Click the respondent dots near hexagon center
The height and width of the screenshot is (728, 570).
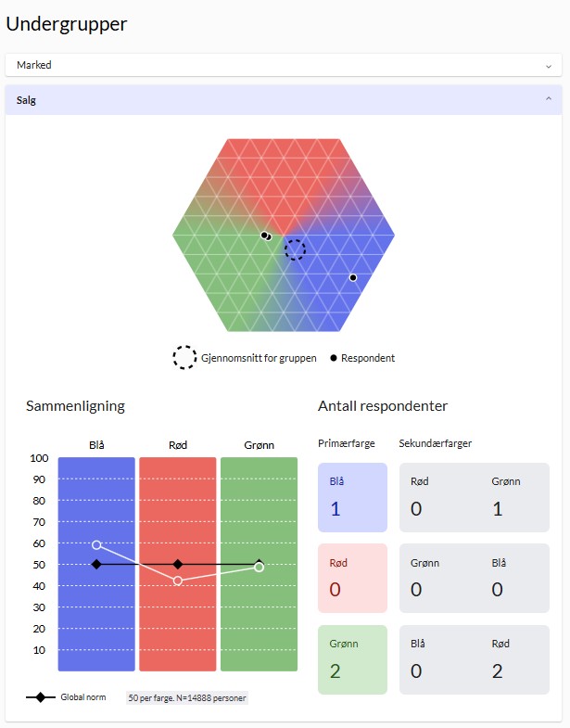[x=265, y=236]
